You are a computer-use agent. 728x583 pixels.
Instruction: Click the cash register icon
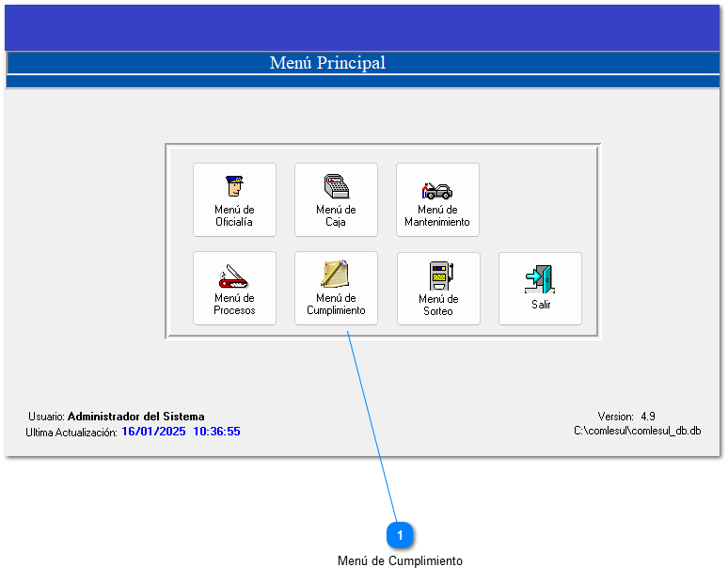336,186
